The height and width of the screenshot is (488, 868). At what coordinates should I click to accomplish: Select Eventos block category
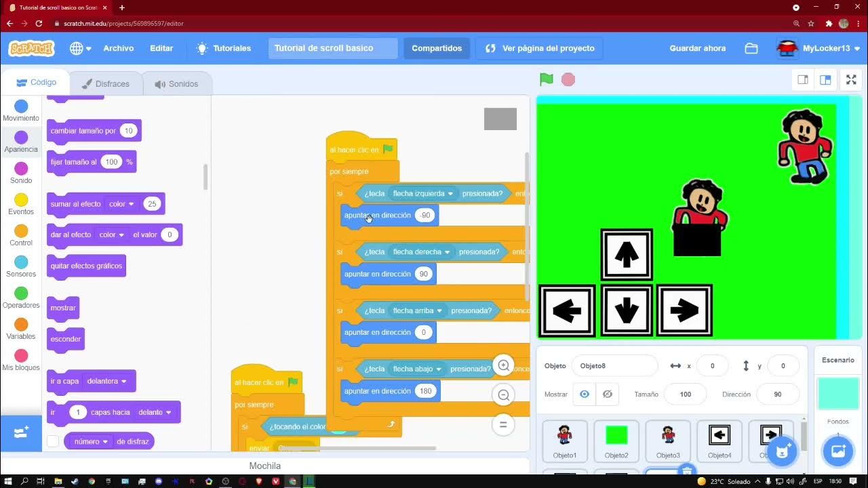[21, 205]
